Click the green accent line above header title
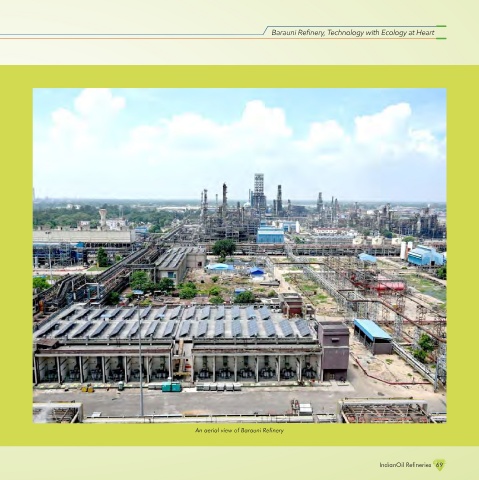Image resolution: width=479 pixels, height=480 pixels. coord(441,26)
